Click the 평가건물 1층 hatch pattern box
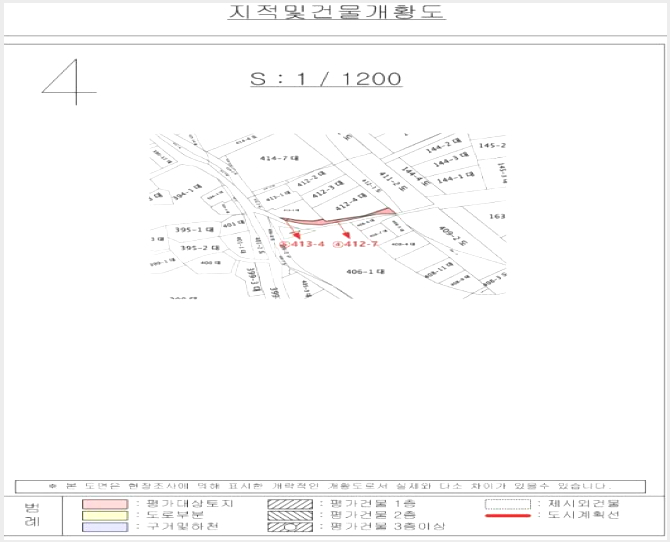This screenshot has width=670, height=542. (x=290, y=504)
